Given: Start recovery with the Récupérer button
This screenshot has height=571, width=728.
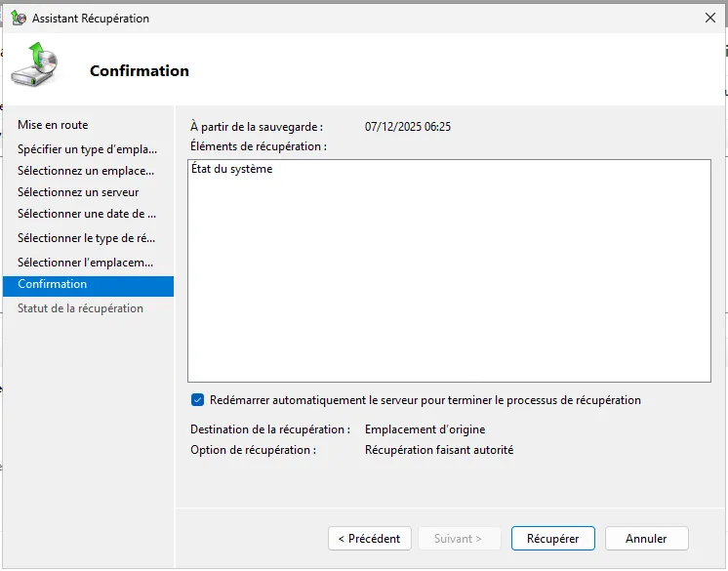Looking at the screenshot, I should click(x=552, y=538).
